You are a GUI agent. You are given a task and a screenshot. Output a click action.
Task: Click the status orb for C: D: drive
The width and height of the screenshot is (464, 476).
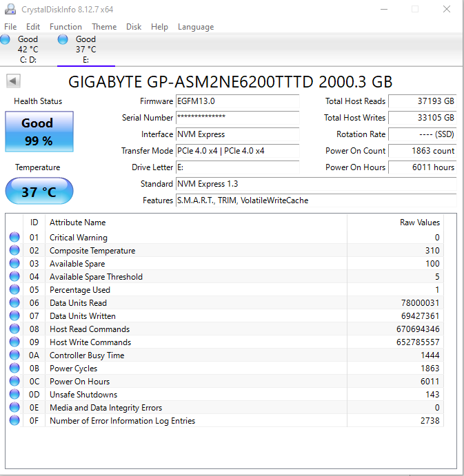click(x=5, y=39)
